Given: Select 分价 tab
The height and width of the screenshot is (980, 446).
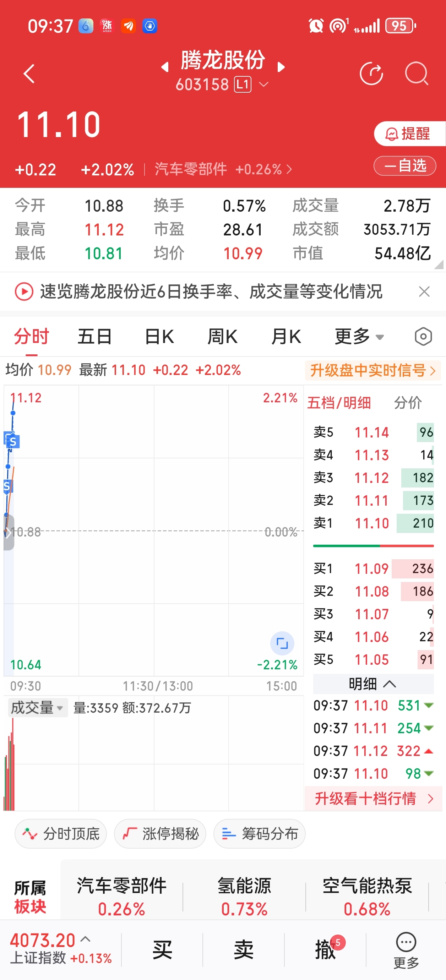Looking at the screenshot, I should click(x=408, y=403).
